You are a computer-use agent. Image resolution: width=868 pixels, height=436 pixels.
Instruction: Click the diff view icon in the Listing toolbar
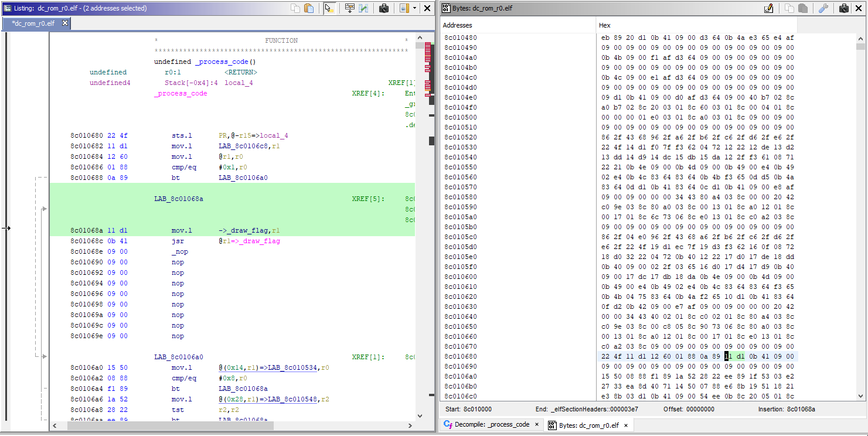363,8
